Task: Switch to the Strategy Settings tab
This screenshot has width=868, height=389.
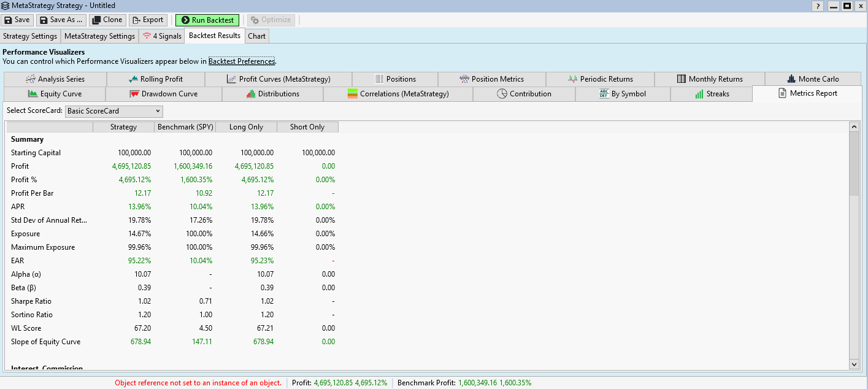Action: tap(30, 36)
